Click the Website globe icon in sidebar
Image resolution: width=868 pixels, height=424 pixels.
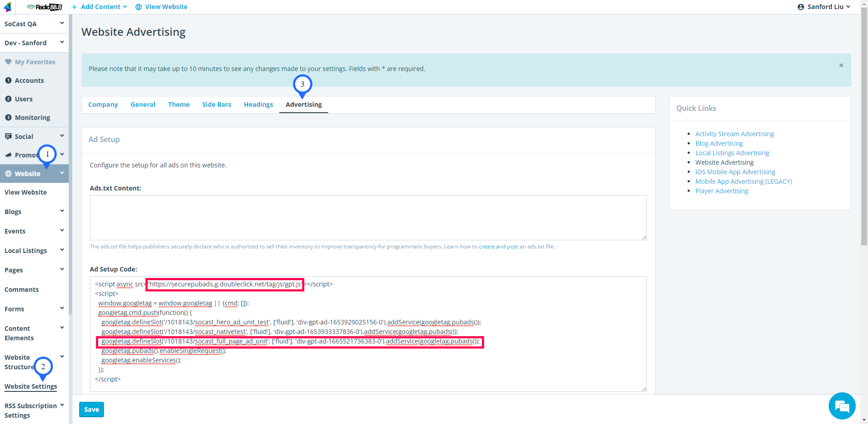[x=8, y=173]
